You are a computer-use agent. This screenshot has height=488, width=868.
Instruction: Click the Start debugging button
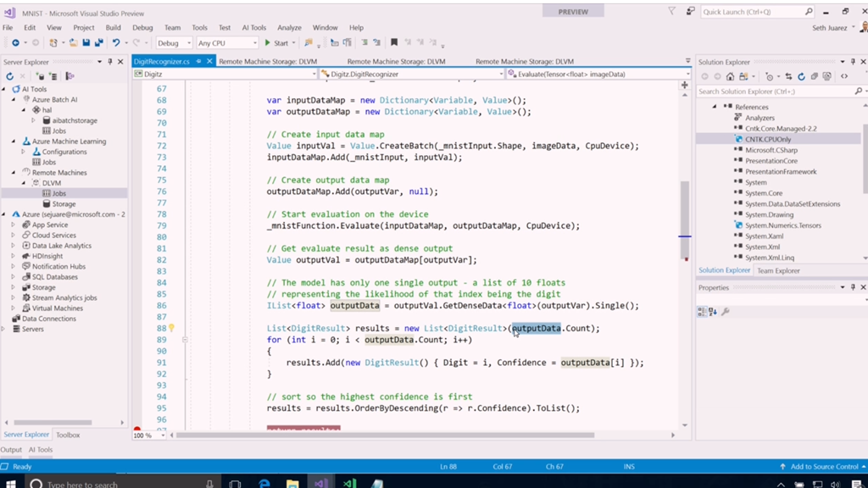click(x=275, y=43)
